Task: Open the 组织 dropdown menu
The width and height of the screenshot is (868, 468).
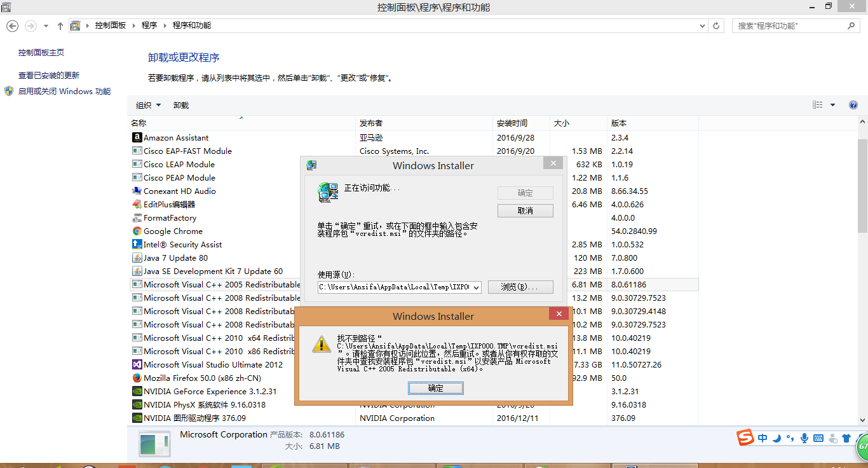Action: [148, 105]
